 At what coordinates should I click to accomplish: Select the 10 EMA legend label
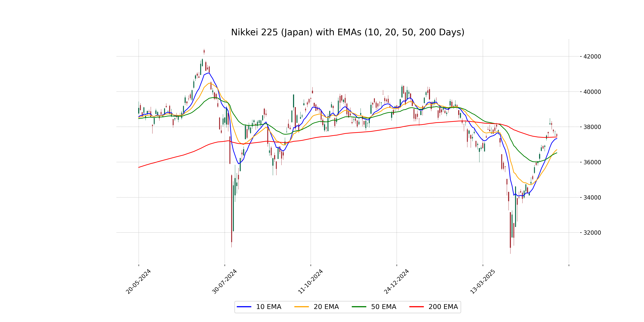[x=268, y=307]
